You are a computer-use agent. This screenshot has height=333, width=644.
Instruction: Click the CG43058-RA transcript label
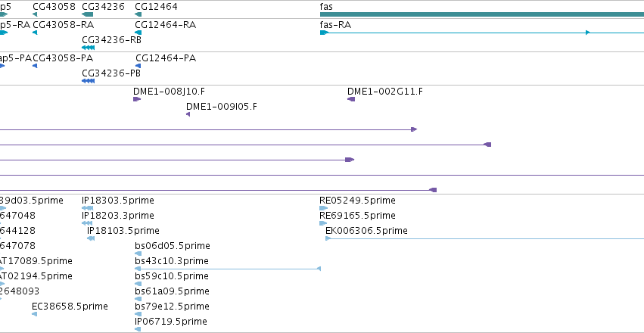64,25
